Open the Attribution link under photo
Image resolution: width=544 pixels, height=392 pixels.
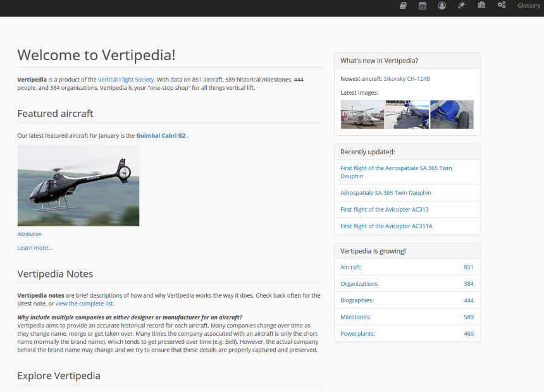point(30,234)
